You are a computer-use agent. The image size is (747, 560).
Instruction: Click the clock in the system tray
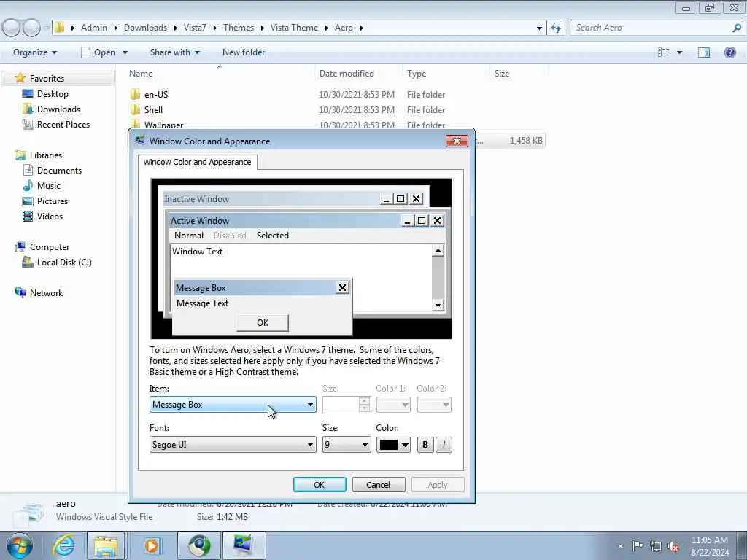(x=709, y=546)
